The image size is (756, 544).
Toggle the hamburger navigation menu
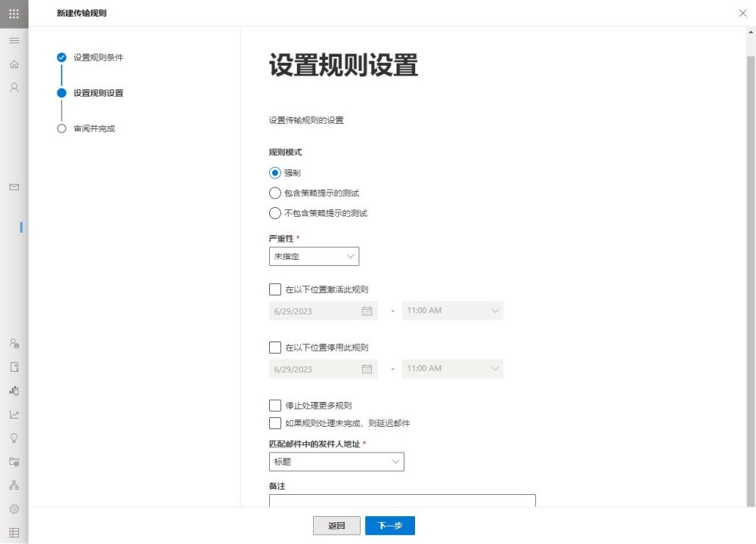click(x=14, y=41)
